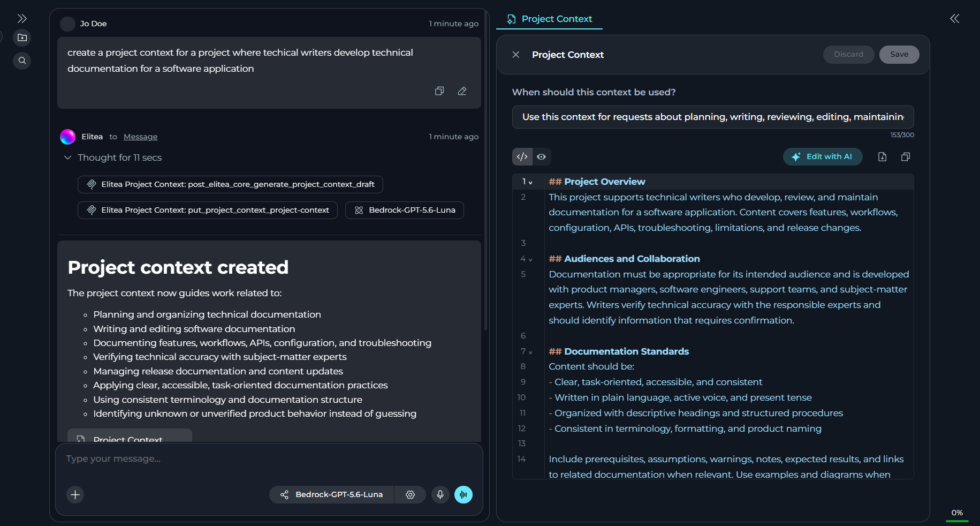Click 'Content should be:' on line 8

[x=591, y=366]
